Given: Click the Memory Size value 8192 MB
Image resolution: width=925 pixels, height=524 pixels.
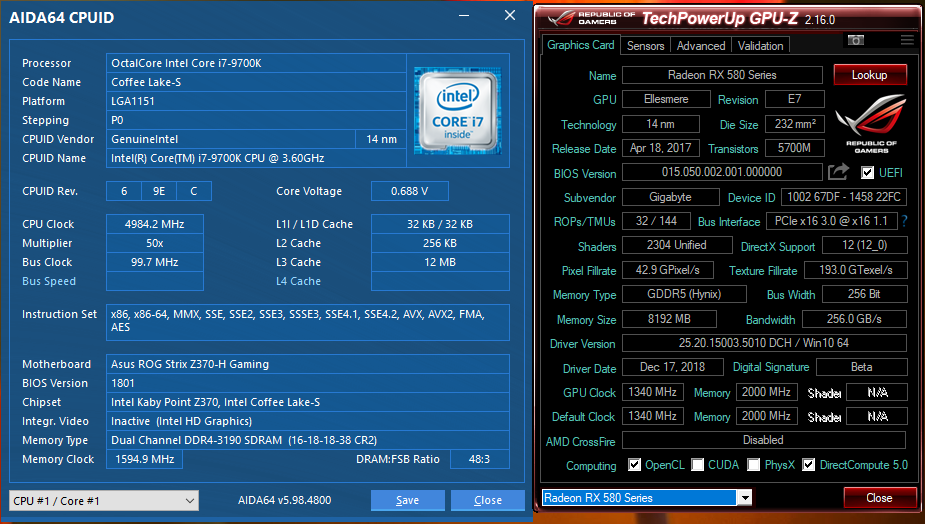Looking at the screenshot, I should point(669,319).
